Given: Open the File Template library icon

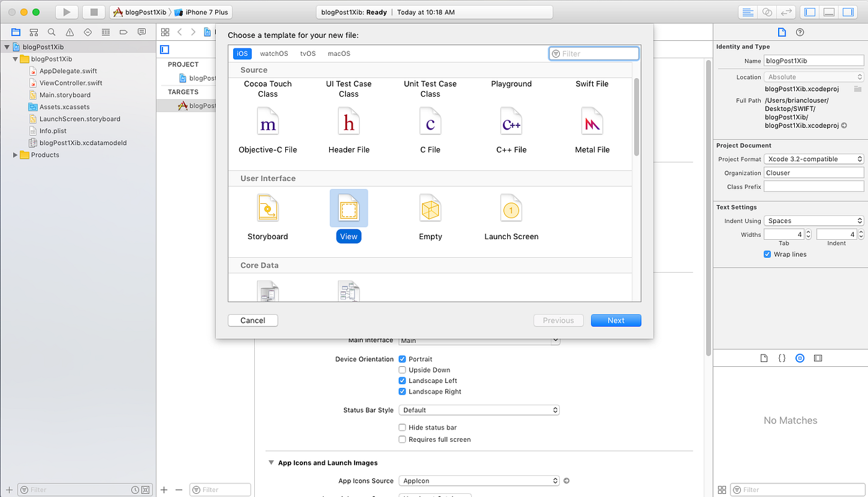Looking at the screenshot, I should click(764, 358).
